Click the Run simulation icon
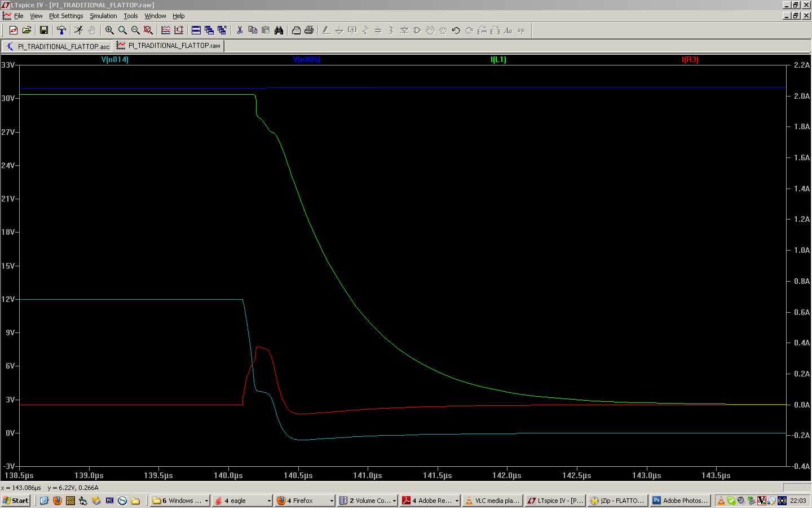The image size is (812, 508). pyautogui.click(x=78, y=30)
